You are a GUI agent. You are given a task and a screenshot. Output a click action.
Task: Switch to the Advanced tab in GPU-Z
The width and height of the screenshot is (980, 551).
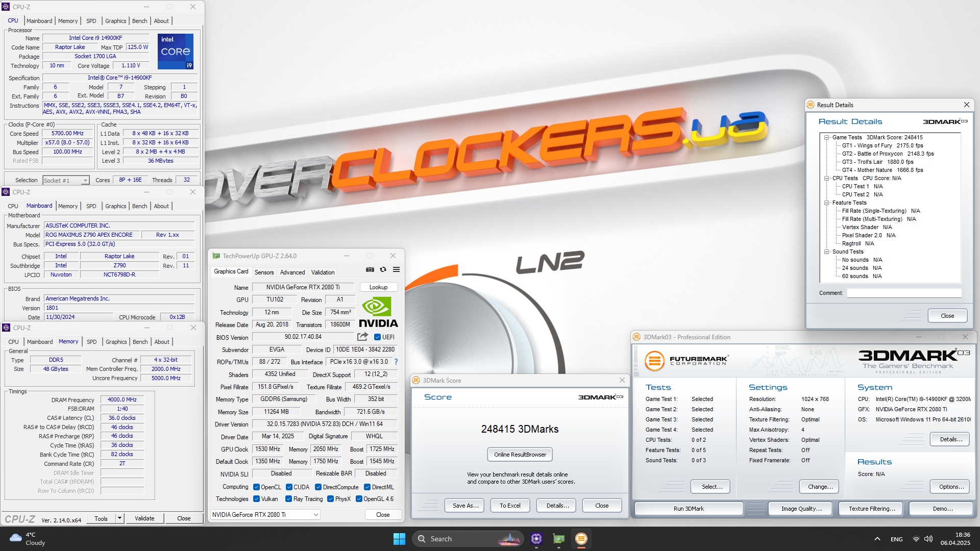click(292, 272)
